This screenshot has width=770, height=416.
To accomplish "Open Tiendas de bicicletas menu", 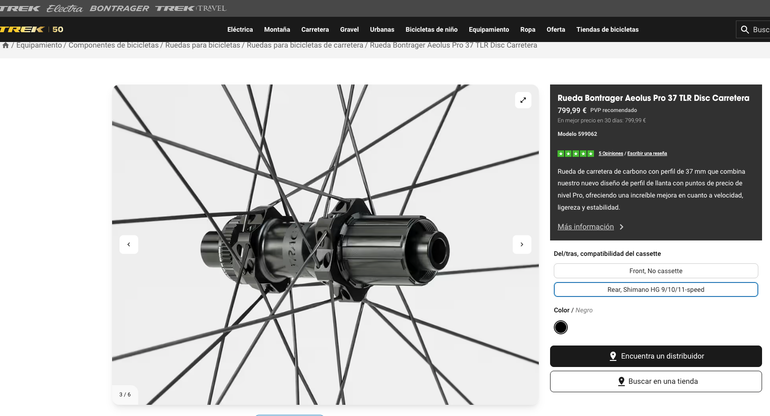I will (607, 29).
